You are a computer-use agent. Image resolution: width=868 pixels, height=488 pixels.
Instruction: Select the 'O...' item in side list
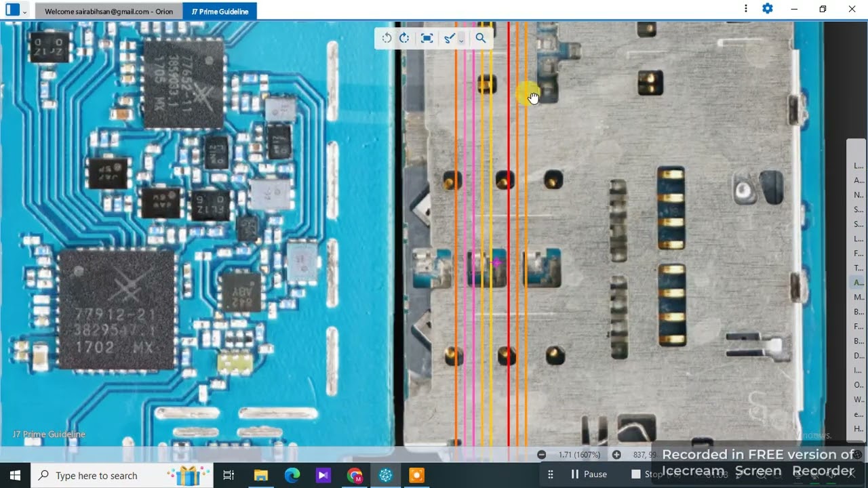point(859,385)
